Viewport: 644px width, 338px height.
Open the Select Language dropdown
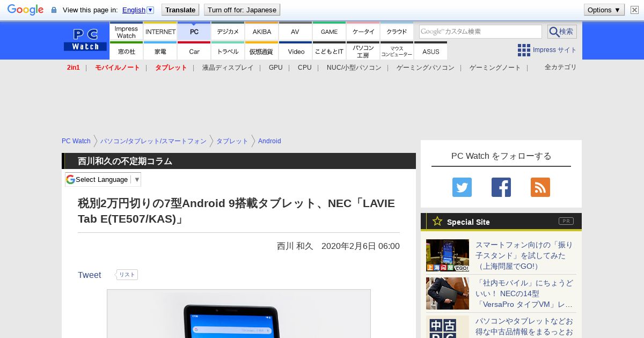pyautogui.click(x=103, y=179)
